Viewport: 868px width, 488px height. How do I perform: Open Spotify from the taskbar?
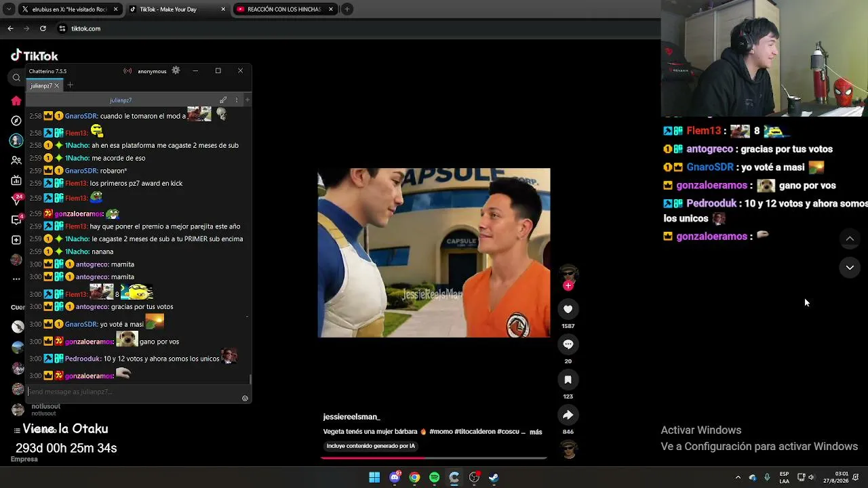[434, 477]
